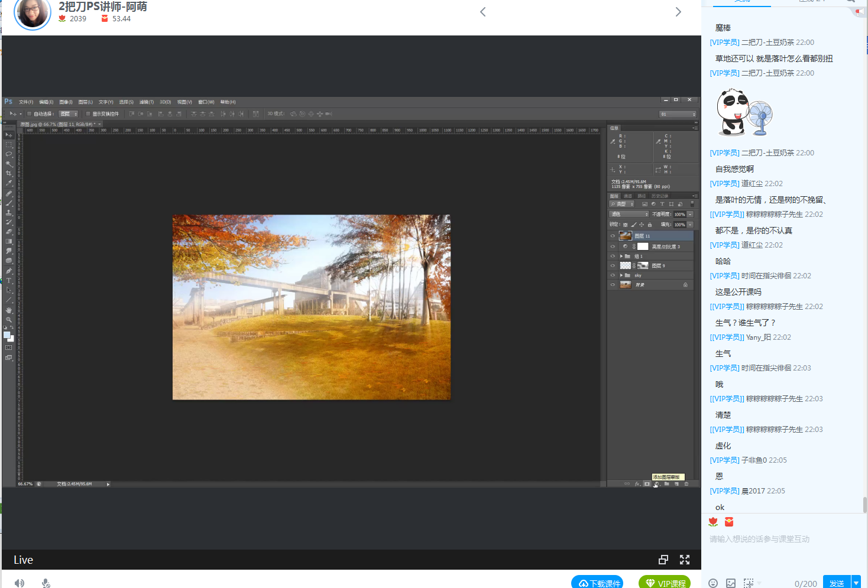The height and width of the screenshot is (588, 868).
Task: Open the 滤镜(T) menu
Action: pos(146,102)
